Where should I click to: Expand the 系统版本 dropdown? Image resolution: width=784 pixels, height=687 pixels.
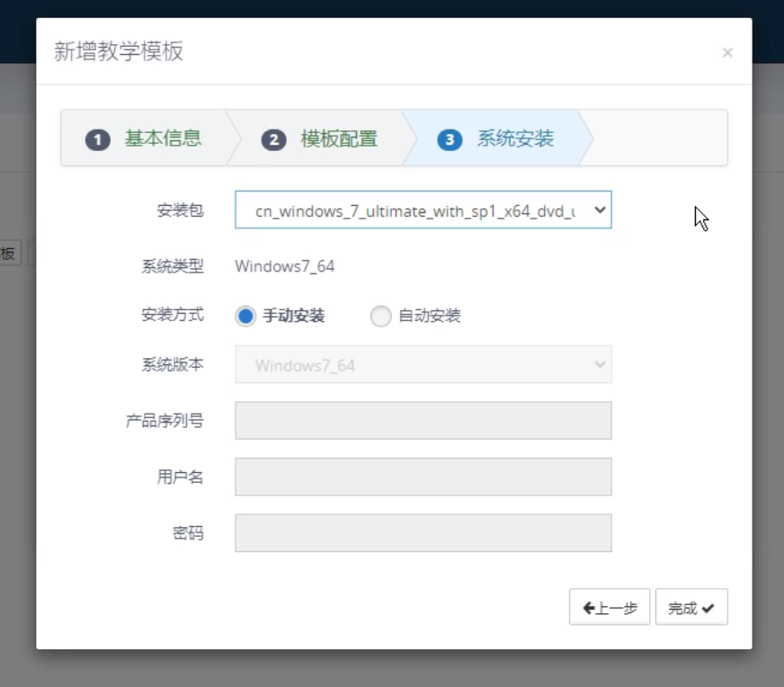423,365
